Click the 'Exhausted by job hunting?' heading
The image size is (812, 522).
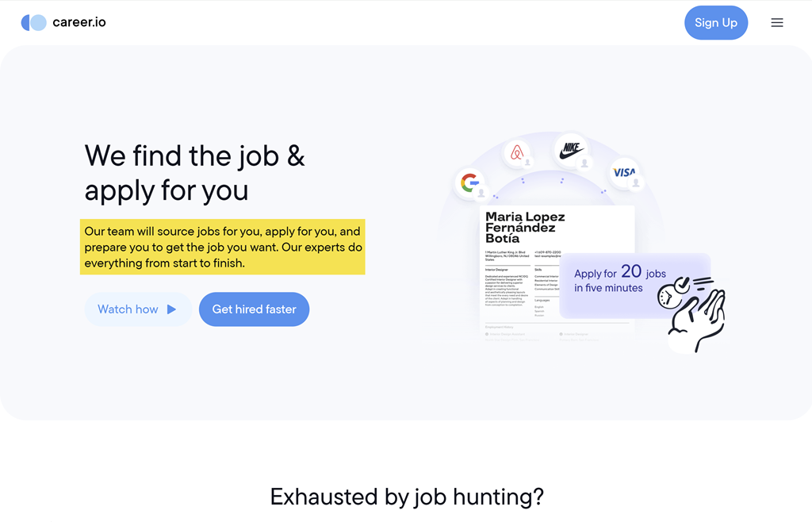point(406,497)
